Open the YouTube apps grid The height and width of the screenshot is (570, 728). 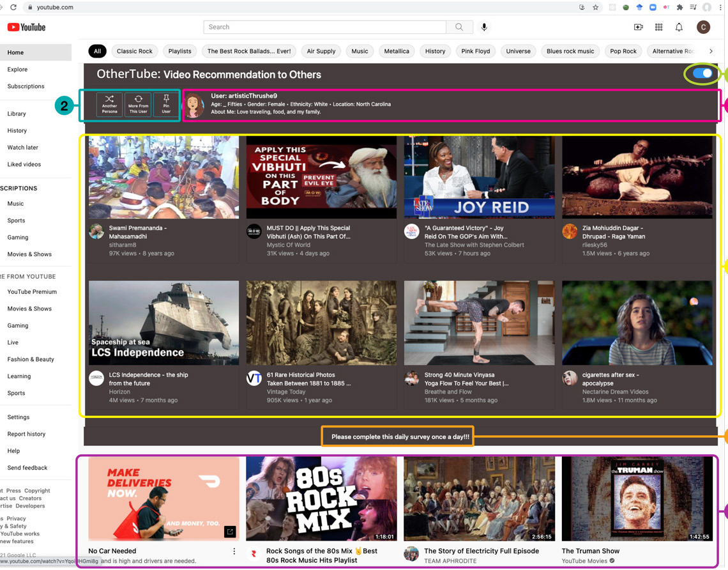[x=658, y=27]
